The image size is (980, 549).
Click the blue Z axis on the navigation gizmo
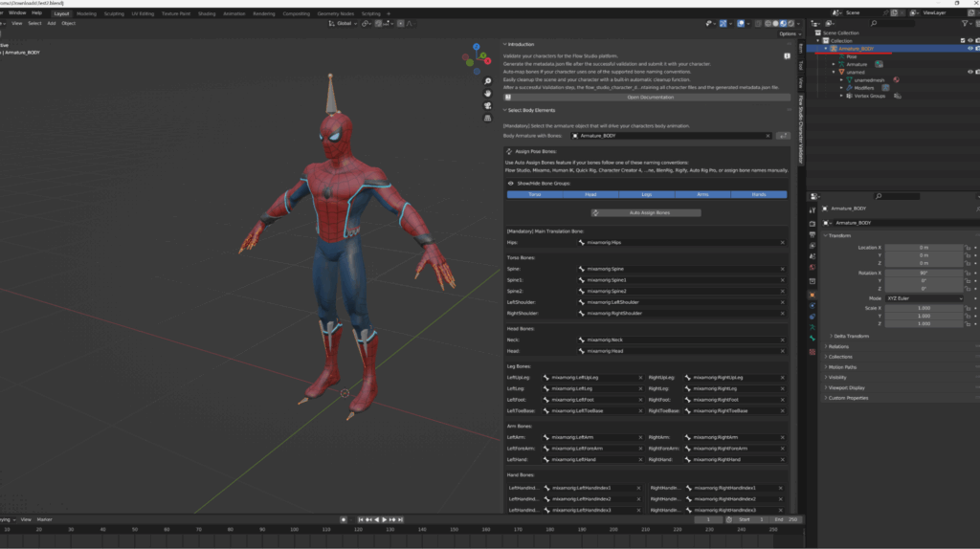pyautogui.click(x=477, y=47)
